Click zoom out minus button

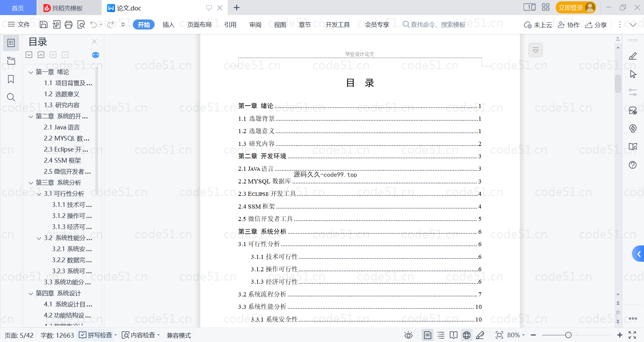click(533, 335)
